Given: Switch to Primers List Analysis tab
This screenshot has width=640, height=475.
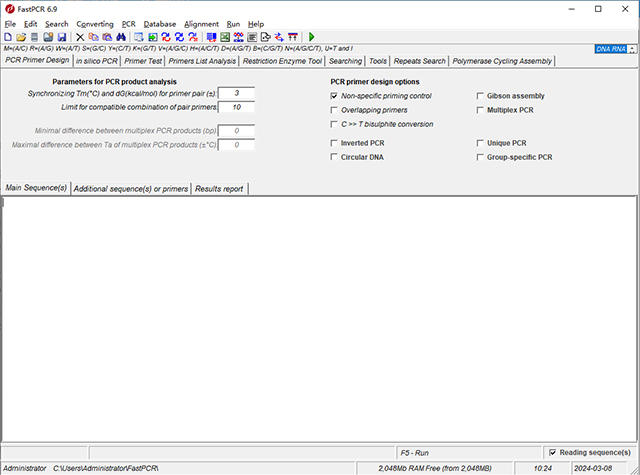Looking at the screenshot, I should click(x=202, y=61).
